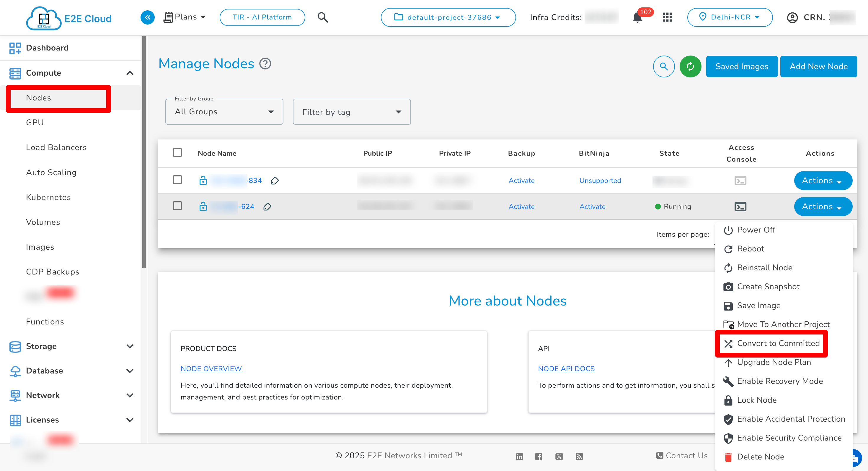Open Kubernetes in the sidebar
Screen dimensions: 868x471
point(48,197)
